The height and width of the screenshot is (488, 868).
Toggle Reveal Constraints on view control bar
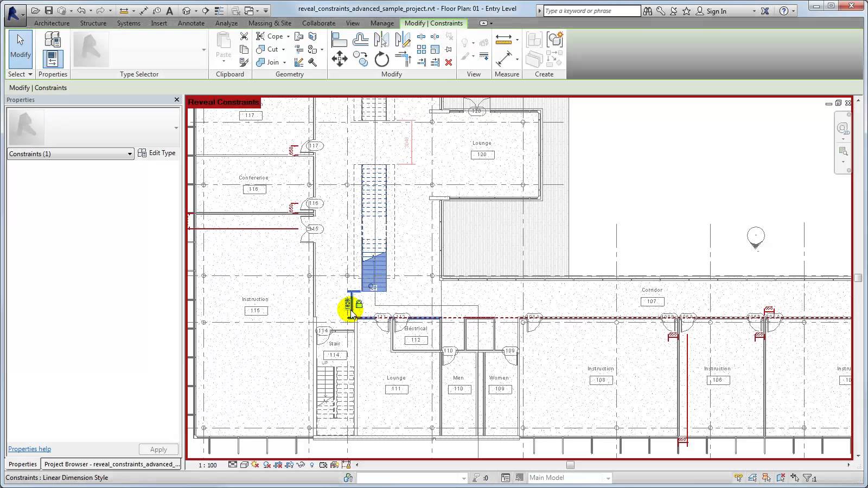tap(346, 465)
